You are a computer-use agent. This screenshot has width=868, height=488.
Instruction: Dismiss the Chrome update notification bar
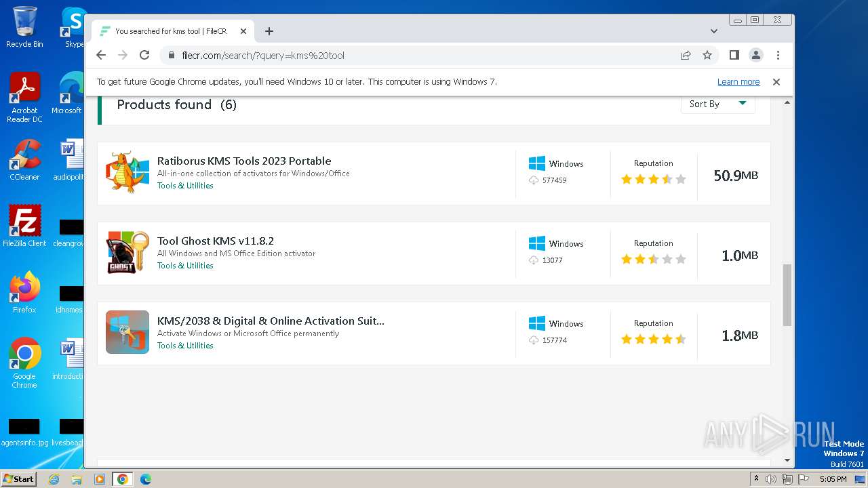(776, 82)
